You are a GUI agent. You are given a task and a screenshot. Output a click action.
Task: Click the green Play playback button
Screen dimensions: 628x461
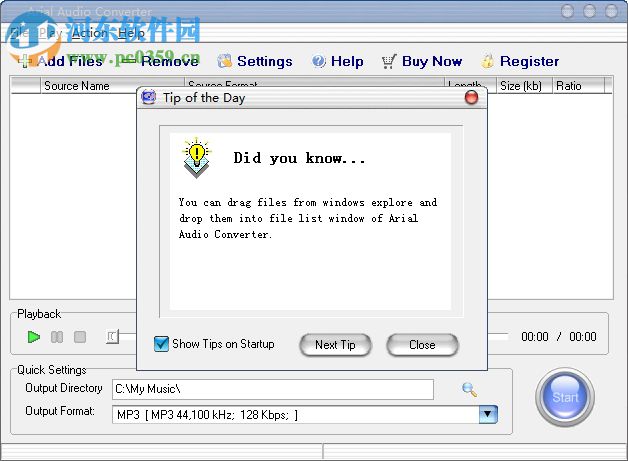click(34, 337)
